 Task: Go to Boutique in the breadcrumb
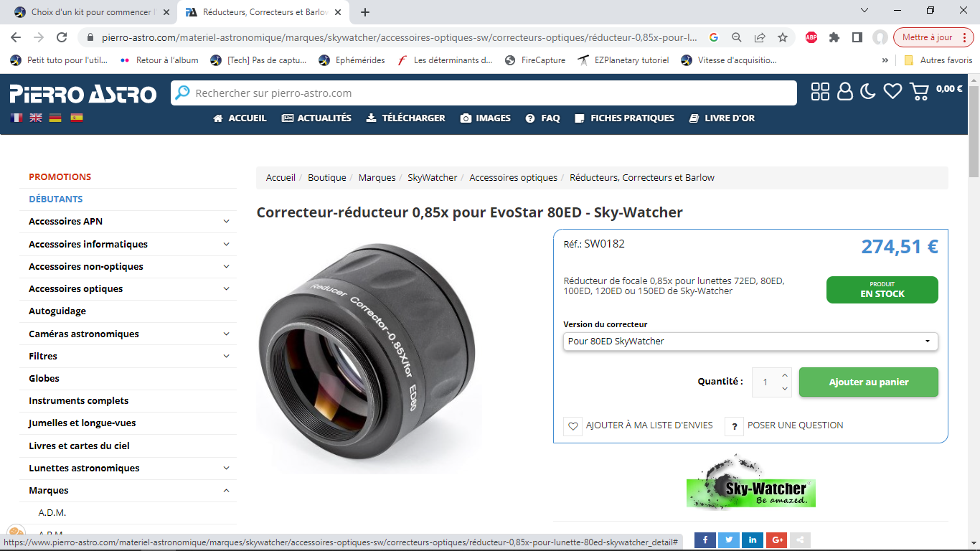327,178
